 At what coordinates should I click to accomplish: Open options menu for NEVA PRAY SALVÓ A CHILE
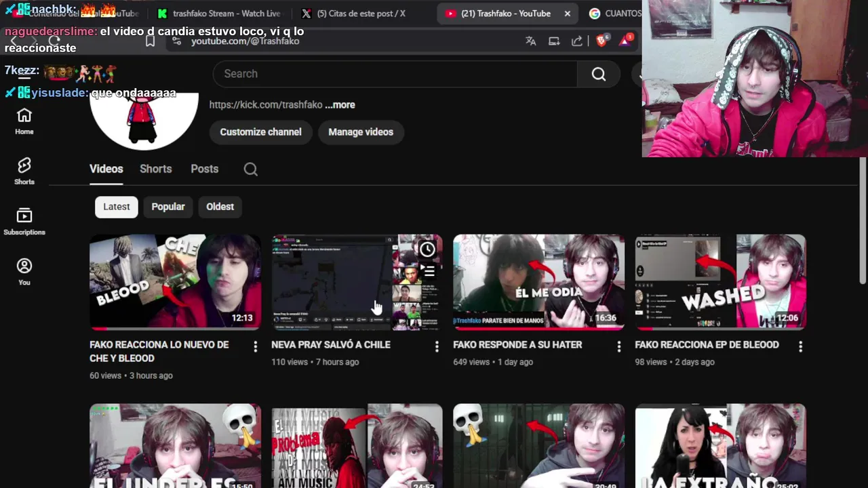click(437, 346)
